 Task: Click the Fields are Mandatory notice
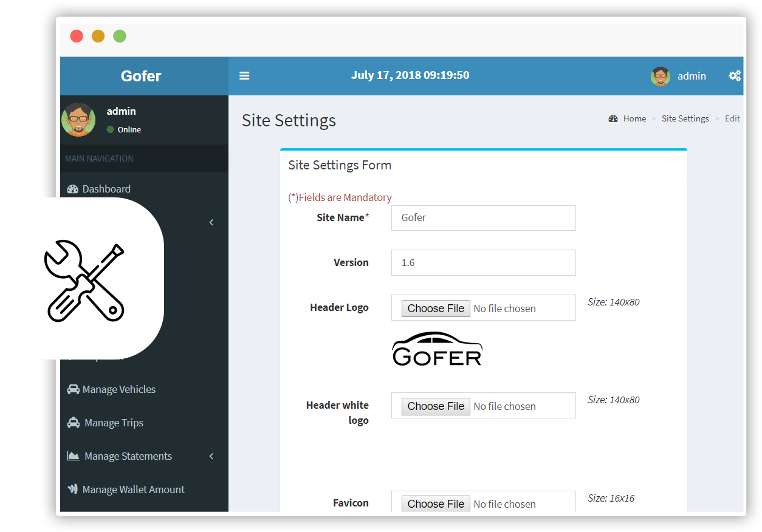click(340, 197)
